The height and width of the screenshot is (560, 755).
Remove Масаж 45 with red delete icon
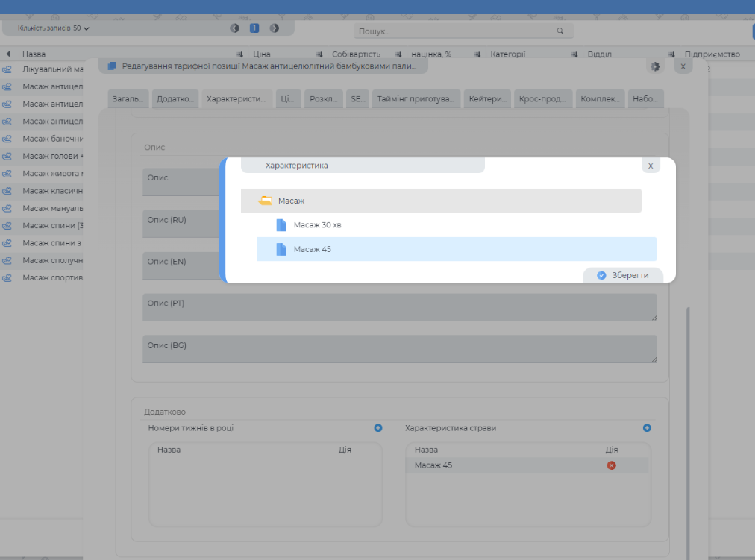pos(611,465)
